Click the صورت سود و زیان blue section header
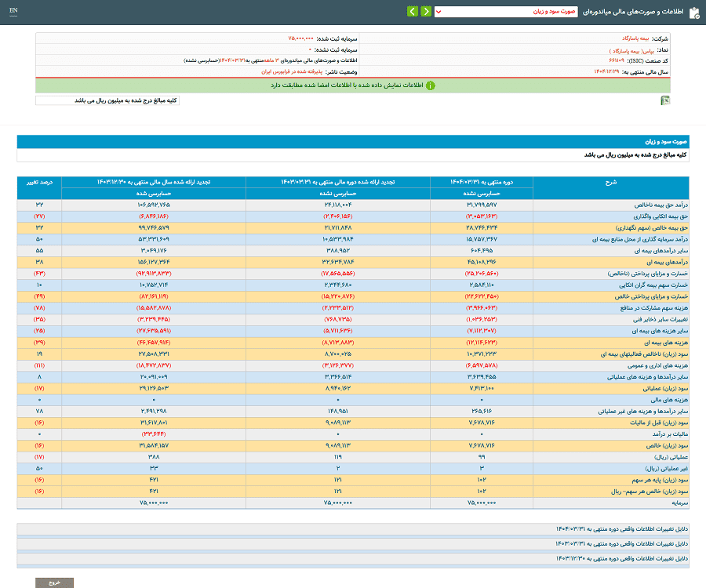The width and height of the screenshot is (706, 588). [x=353, y=142]
